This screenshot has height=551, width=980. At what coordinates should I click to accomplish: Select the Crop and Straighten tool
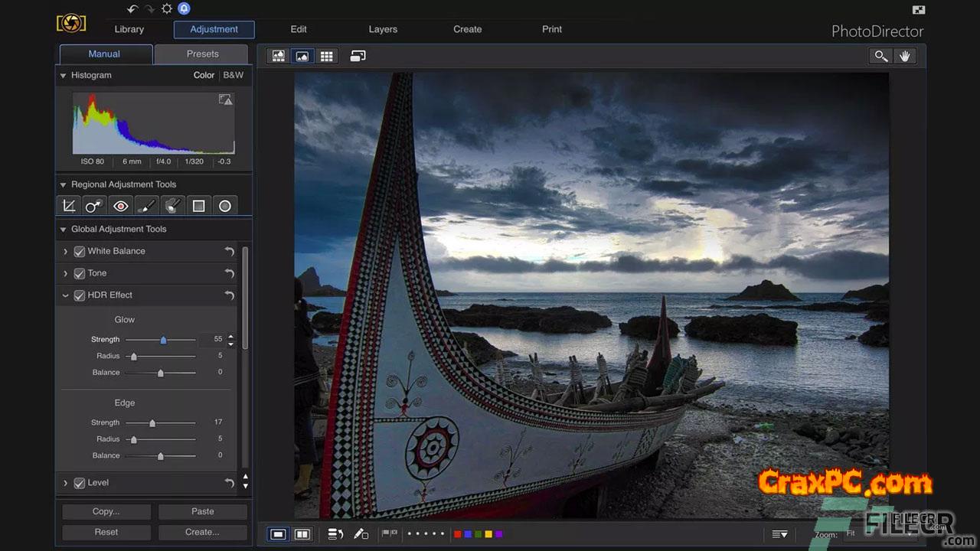[x=69, y=206]
